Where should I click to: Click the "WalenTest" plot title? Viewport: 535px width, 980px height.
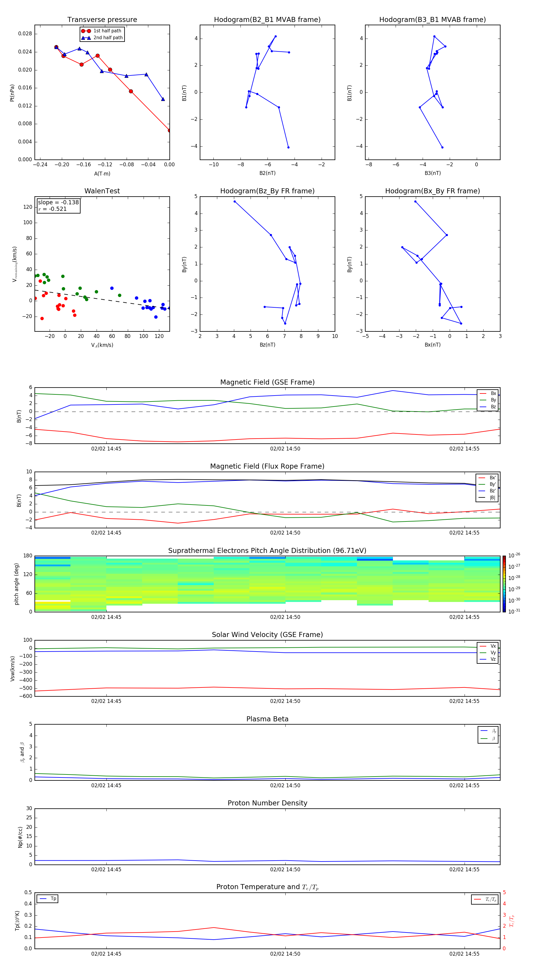coord(102,191)
